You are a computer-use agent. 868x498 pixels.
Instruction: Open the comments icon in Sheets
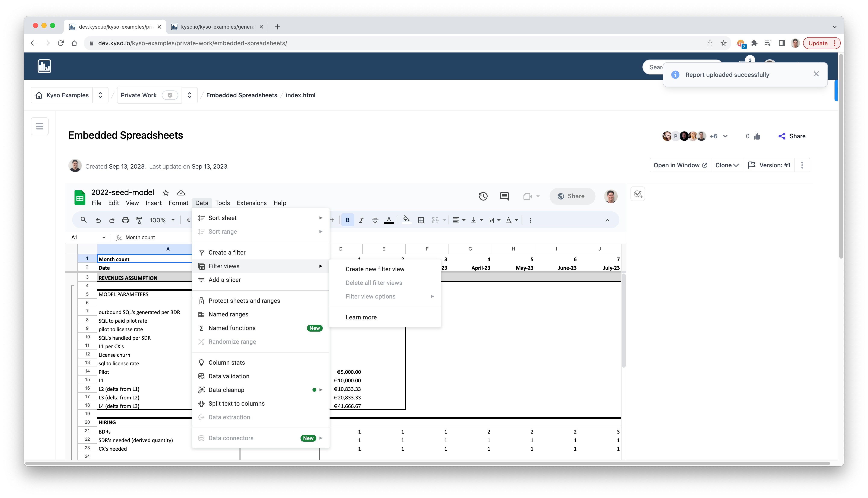[x=504, y=196]
